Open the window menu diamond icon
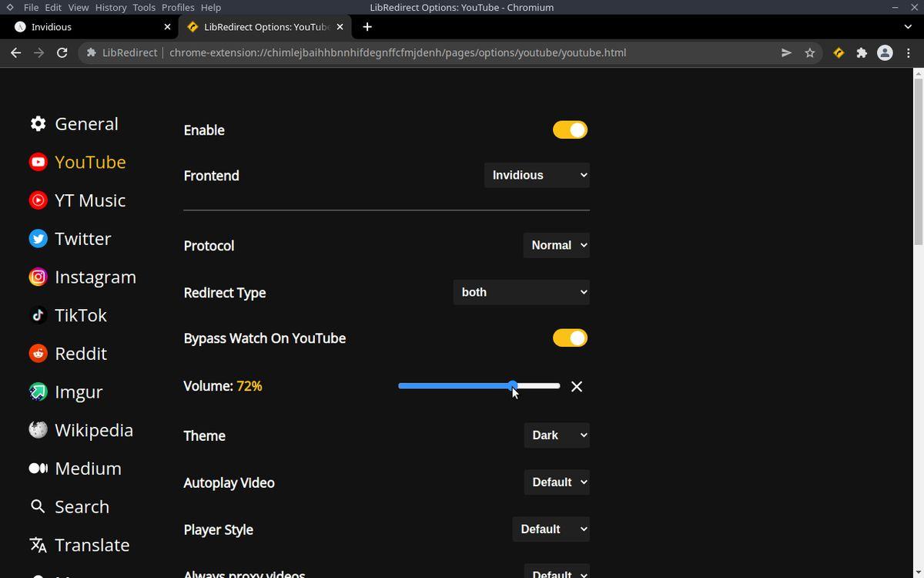This screenshot has height=578, width=924. pyautogui.click(x=10, y=7)
